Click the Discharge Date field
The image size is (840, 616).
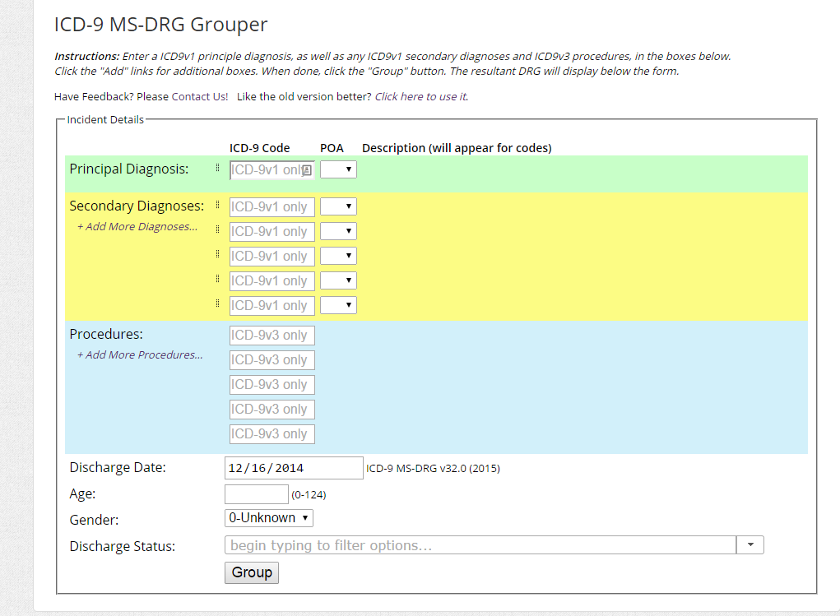(x=293, y=468)
